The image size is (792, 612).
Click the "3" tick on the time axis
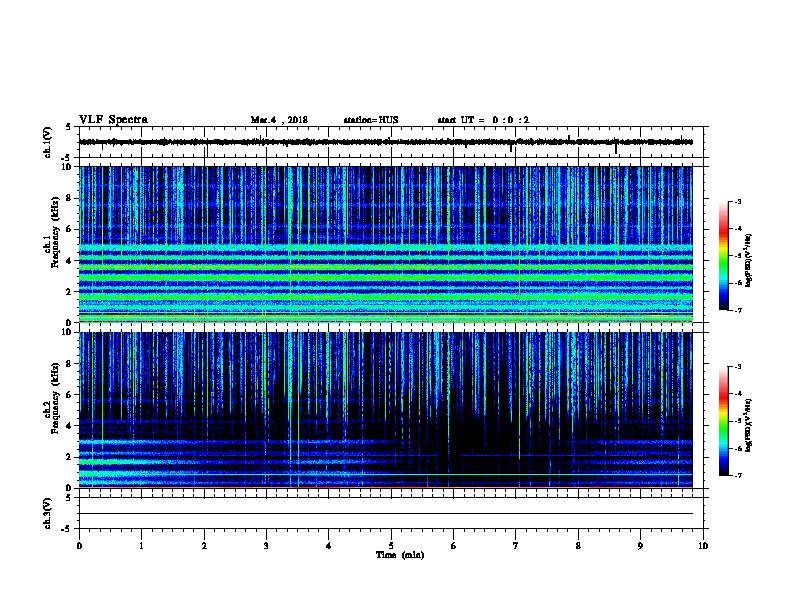[266, 546]
